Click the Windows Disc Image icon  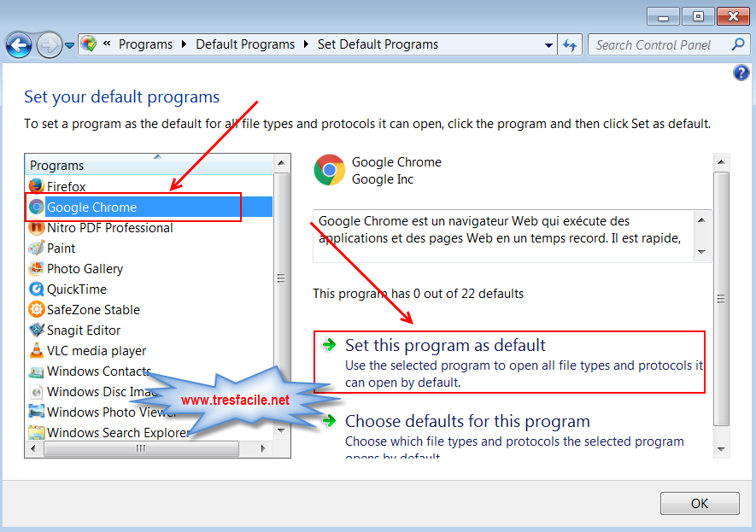pos(36,392)
